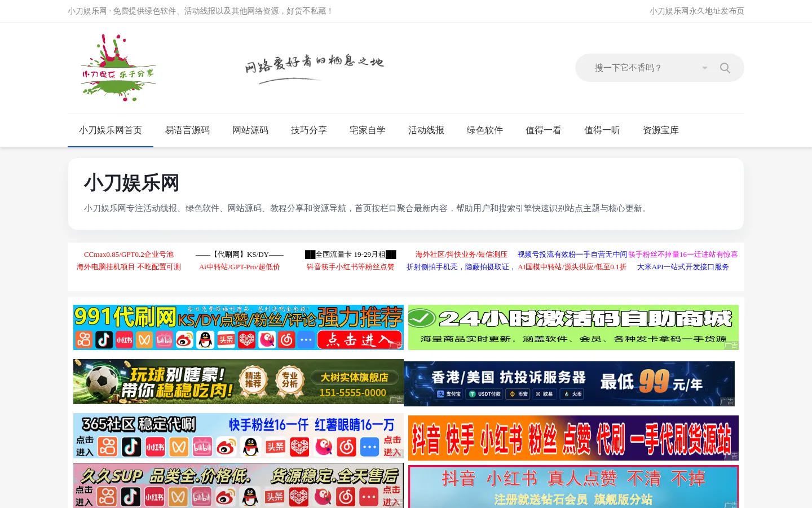Visit the 海外社区/抖快业务/短信测压 link
This screenshot has height=508, width=812.
(461, 255)
